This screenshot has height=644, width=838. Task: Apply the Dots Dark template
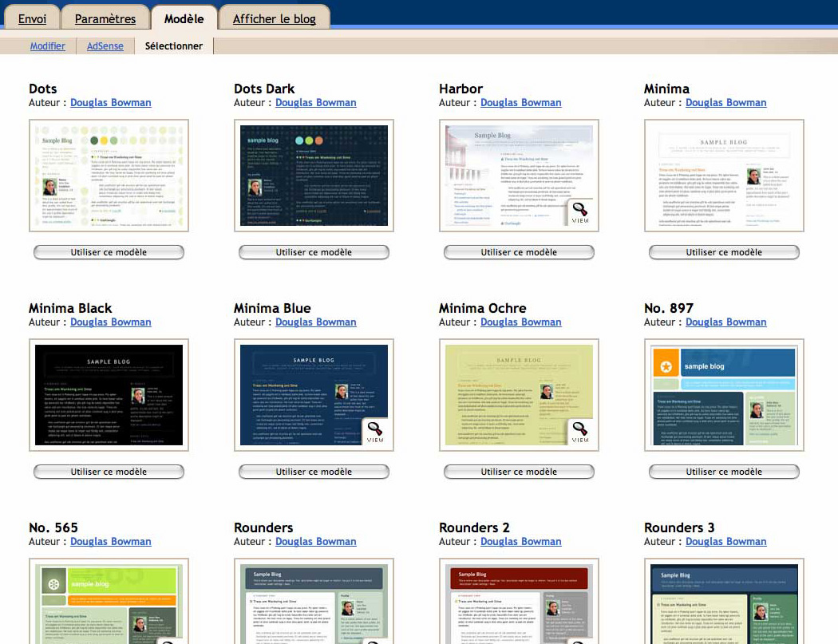[314, 252]
